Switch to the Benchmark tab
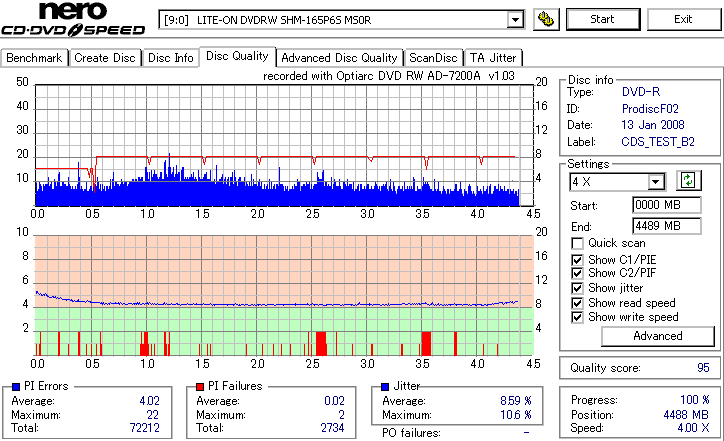 (34, 58)
